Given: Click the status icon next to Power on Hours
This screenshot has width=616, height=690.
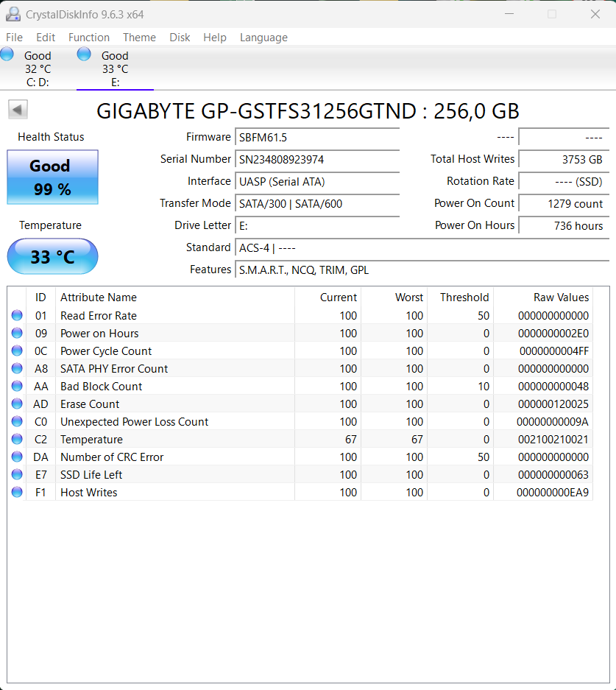Looking at the screenshot, I should pyautogui.click(x=16, y=333).
